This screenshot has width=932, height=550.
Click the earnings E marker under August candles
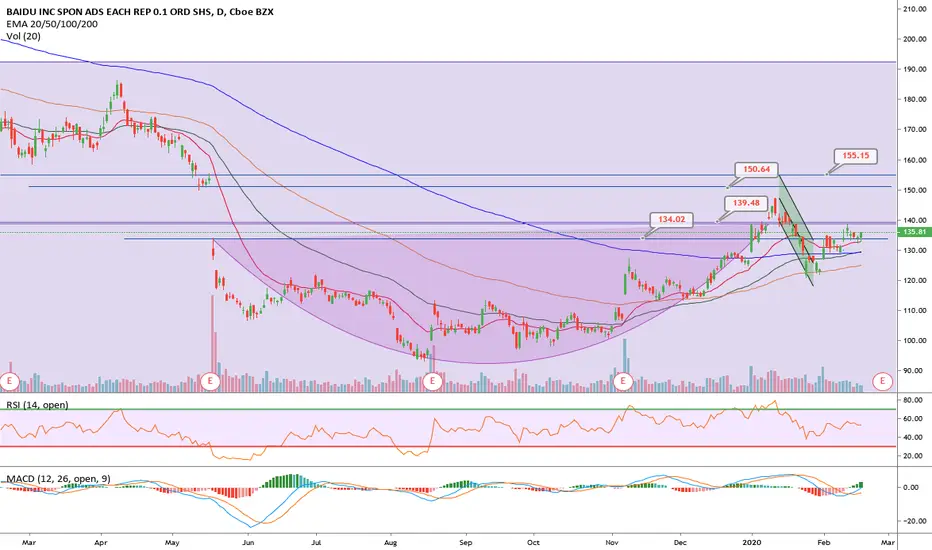click(432, 381)
